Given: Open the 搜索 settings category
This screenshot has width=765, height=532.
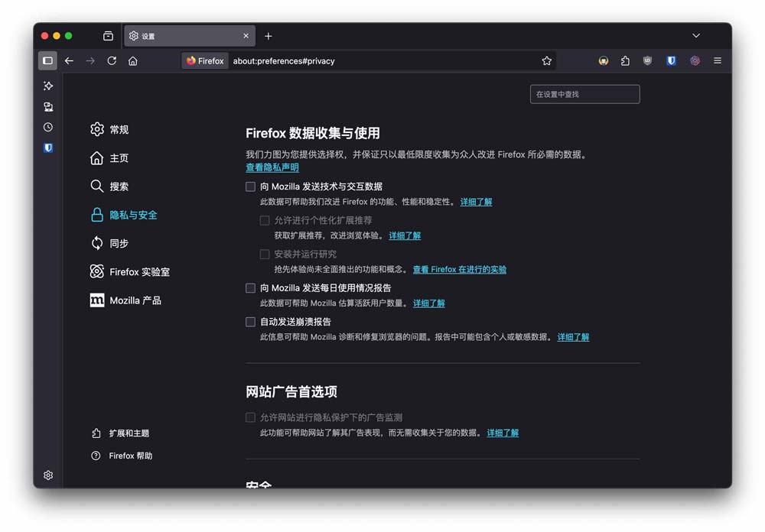Looking at the screenshot, I should [x=109, y=187].
